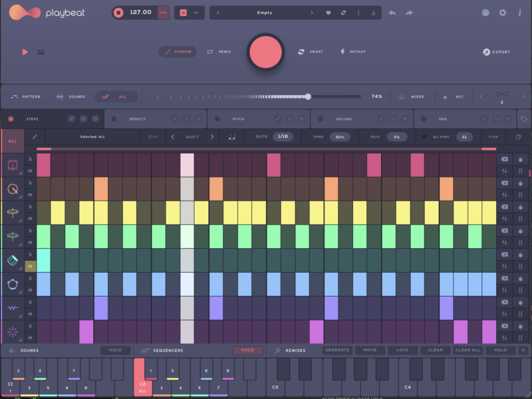
Task: Shift the pattern right with the chevron arrow
Action: click(x=211, y=136)
